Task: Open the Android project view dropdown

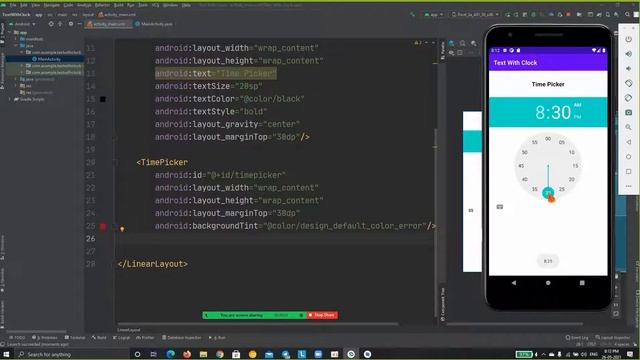Action: click(22, 24)
